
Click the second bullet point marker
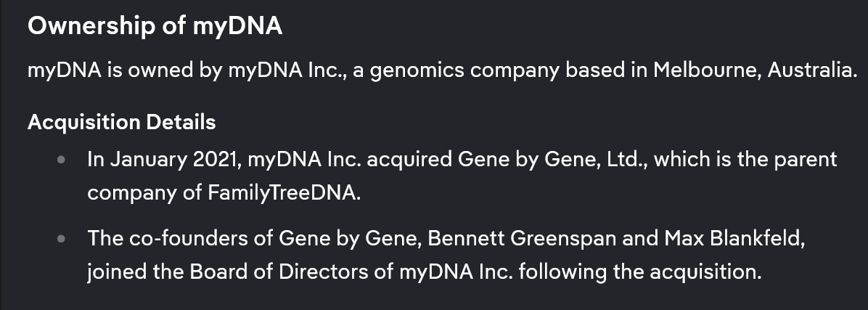[63, 238]
